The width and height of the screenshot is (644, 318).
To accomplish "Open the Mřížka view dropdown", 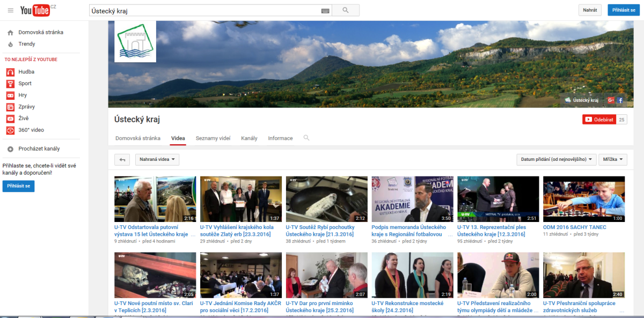I will click(613, 159).
